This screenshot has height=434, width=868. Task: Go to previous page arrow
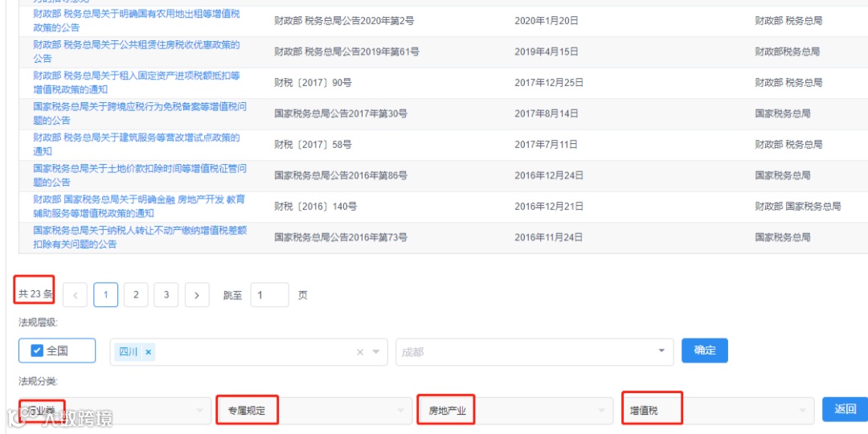pos(76,295)
